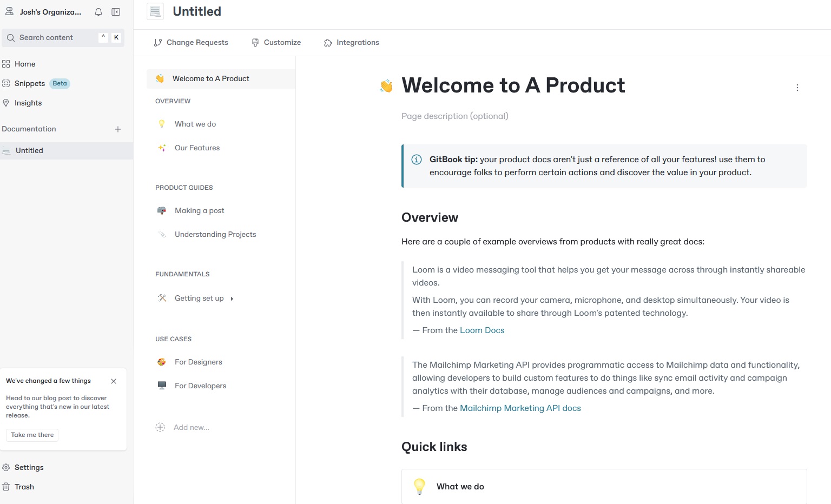Click the Take me there button
Screen dimensions: 831x504
tap(32, 435)
